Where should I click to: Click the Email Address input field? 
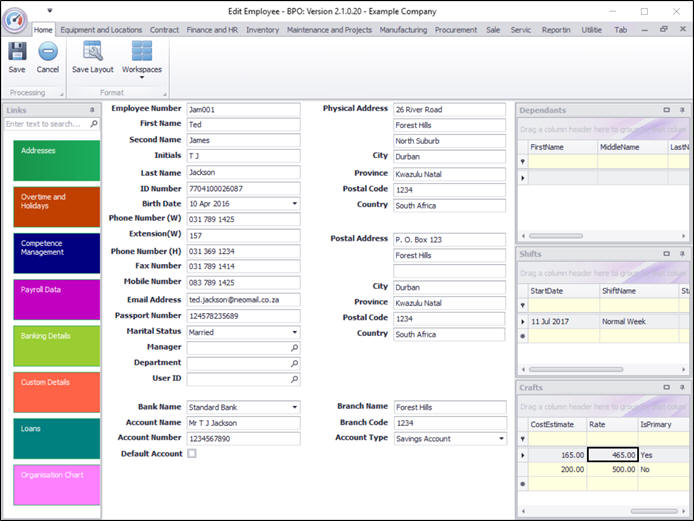(x=243, y=300)
